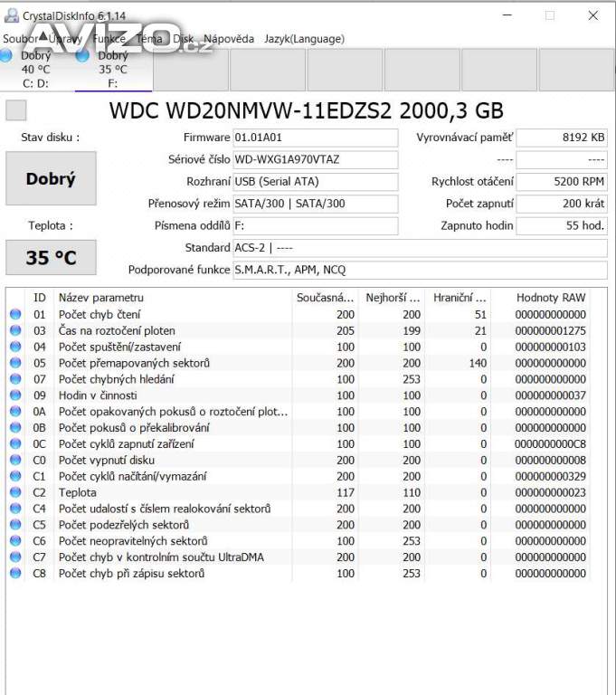The width and height of the screenshot is (616, 695).
Task: Click status orb for ID 04 Počet spuštění/zastavení
Action: click(15, 347)
